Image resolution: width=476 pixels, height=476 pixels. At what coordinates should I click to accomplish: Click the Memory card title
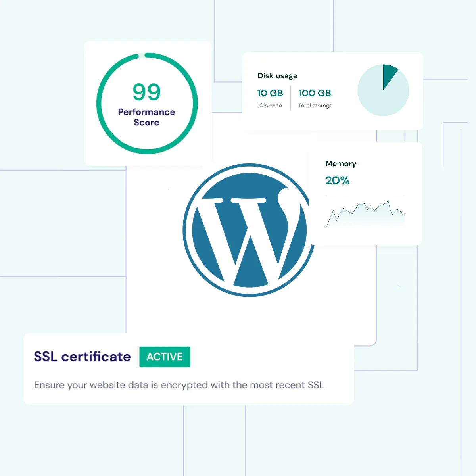pos(341,163)
